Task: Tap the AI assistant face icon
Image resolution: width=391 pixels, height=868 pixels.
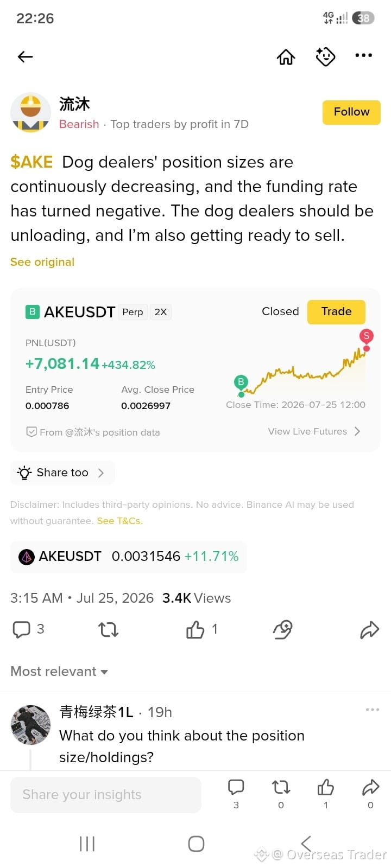Action: pos(325,56)
